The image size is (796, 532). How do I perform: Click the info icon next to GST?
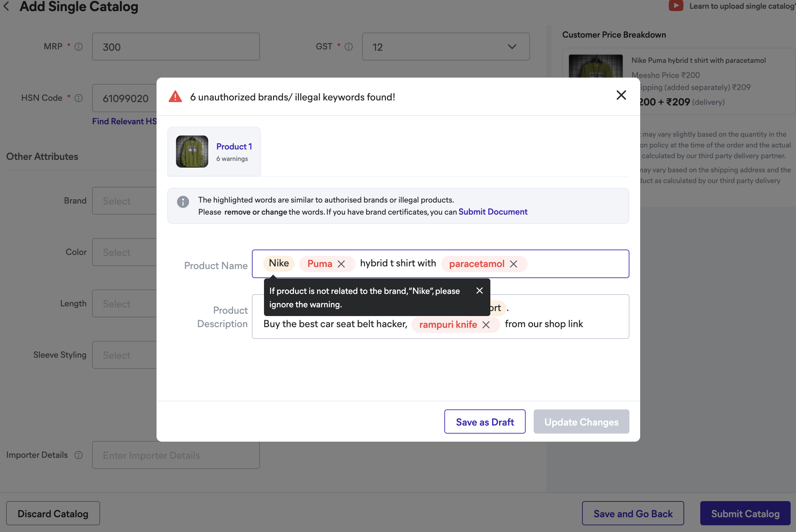click(x=349, y=47)
